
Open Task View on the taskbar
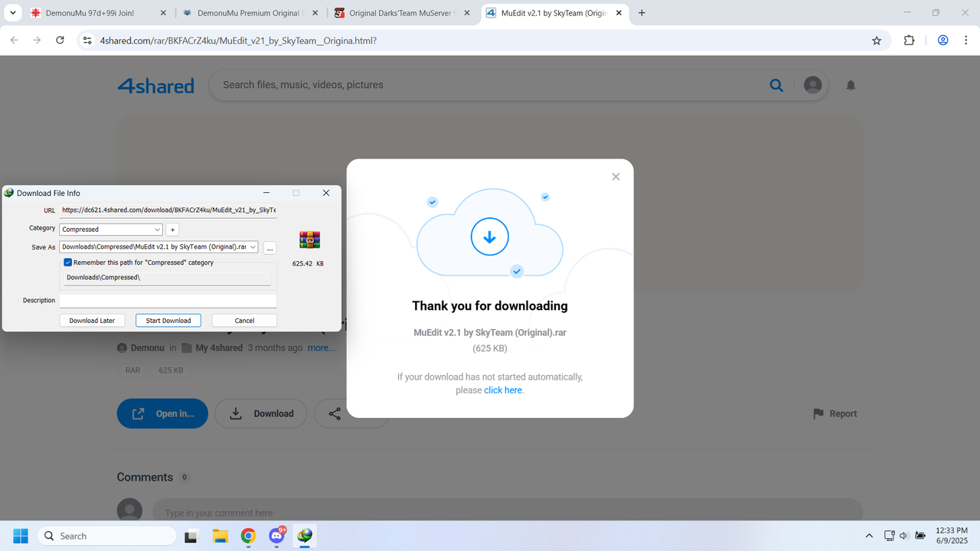[x=191, y=536]
